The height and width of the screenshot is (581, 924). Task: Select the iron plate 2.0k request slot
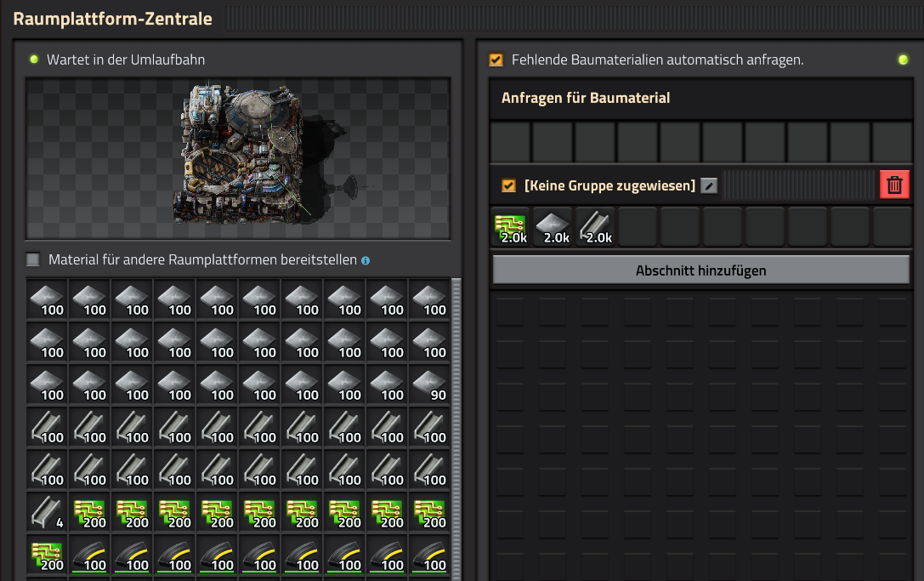(x=553, y=226)
